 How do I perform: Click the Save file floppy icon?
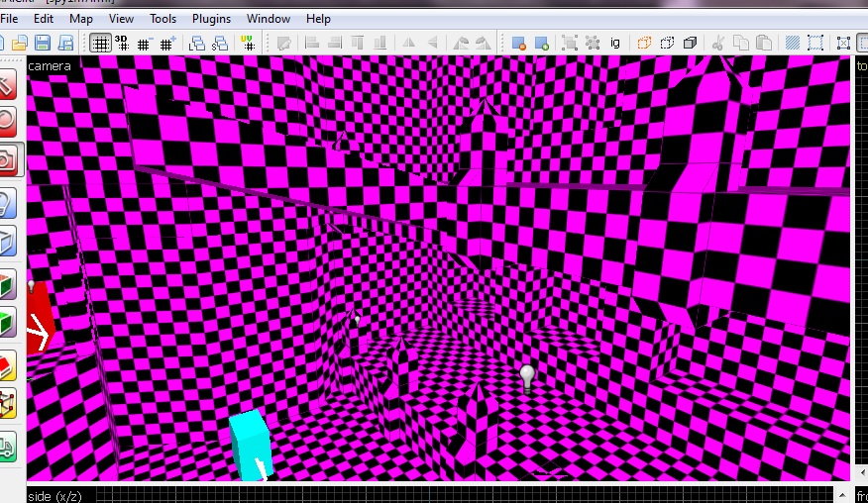coord(43,43)
